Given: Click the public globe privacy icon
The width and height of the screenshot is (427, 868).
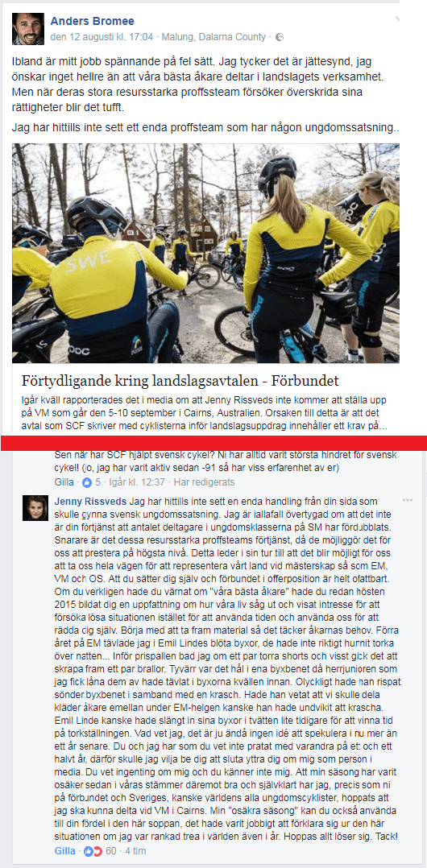Looking at the screenshot, I should coord(280,37).
